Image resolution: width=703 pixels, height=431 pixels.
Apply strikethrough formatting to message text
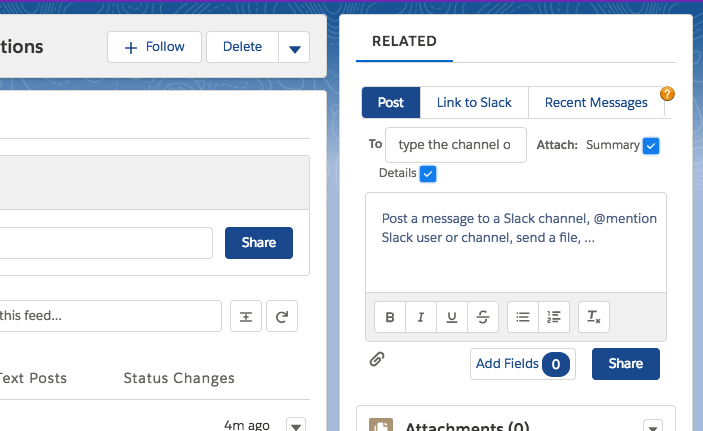pos(483,317)
